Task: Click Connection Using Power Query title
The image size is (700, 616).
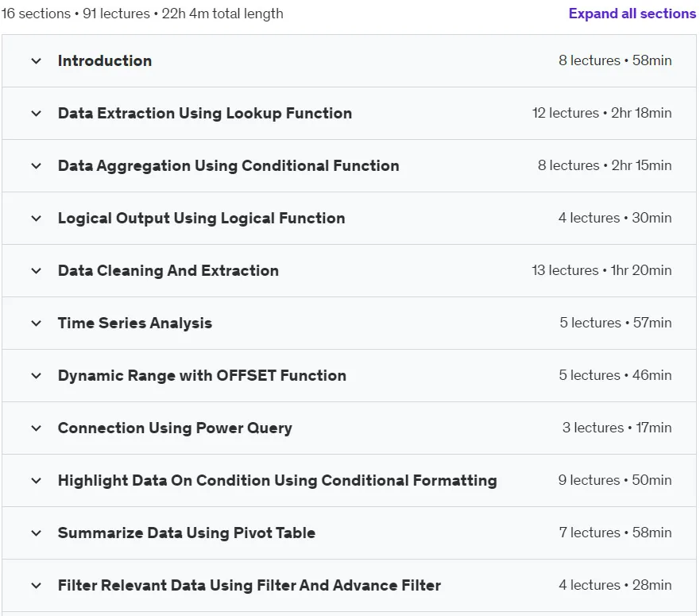Action: (175, 428)
